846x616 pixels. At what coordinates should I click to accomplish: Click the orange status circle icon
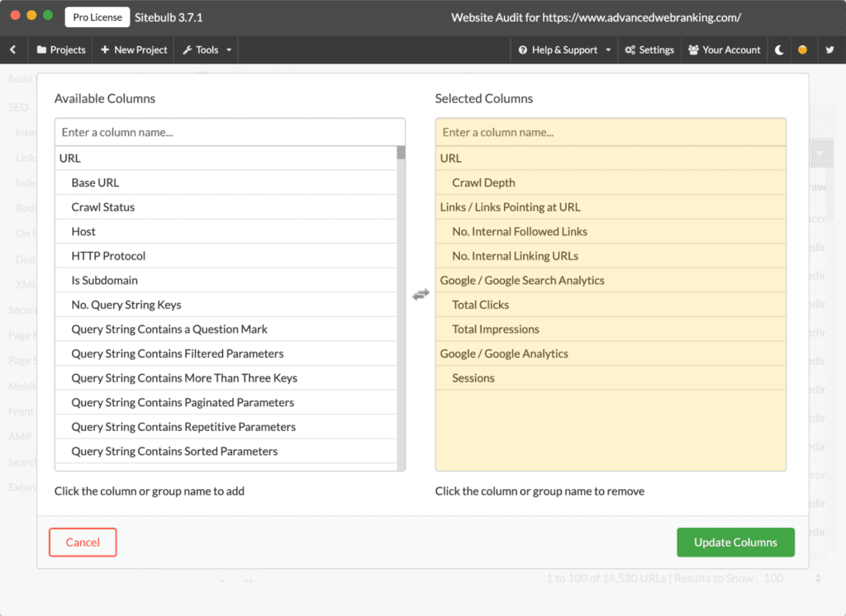[x=803, y=50]
